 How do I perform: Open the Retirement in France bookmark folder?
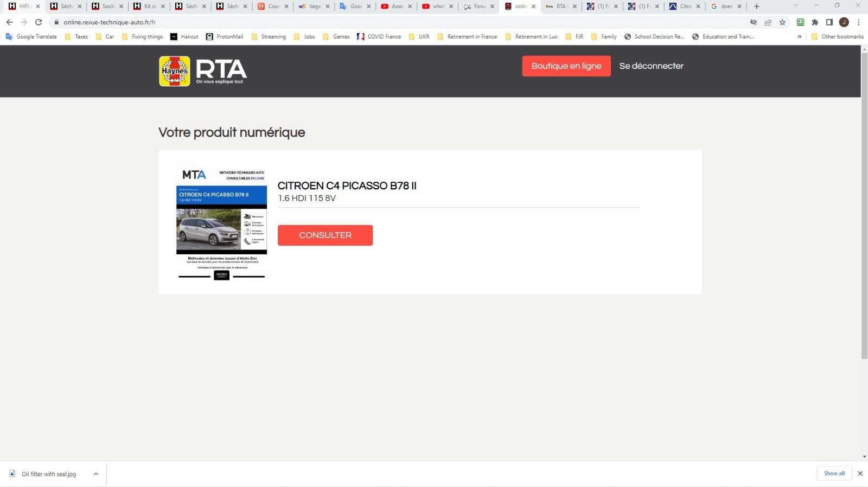tap(467, 37)
